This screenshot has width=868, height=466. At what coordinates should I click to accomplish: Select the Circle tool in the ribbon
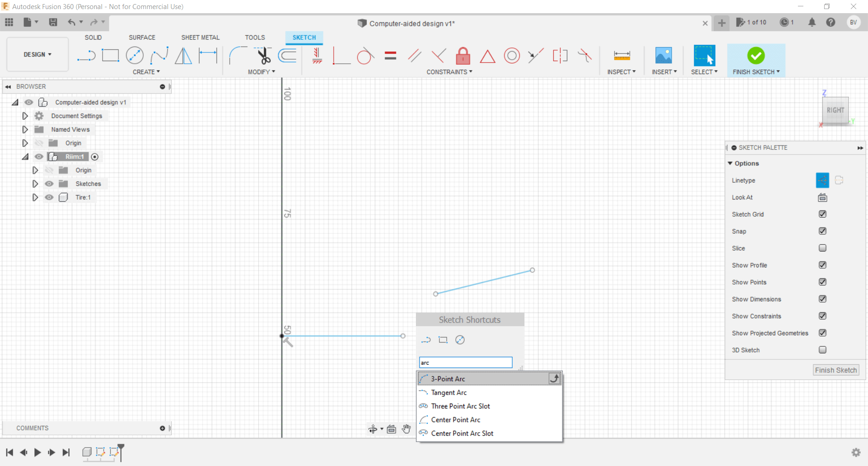pos(135,56)
